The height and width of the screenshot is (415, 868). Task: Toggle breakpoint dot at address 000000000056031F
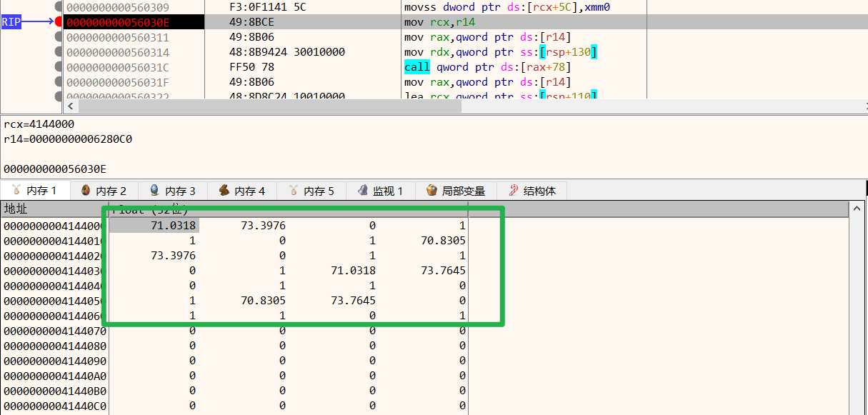[59, 82]
